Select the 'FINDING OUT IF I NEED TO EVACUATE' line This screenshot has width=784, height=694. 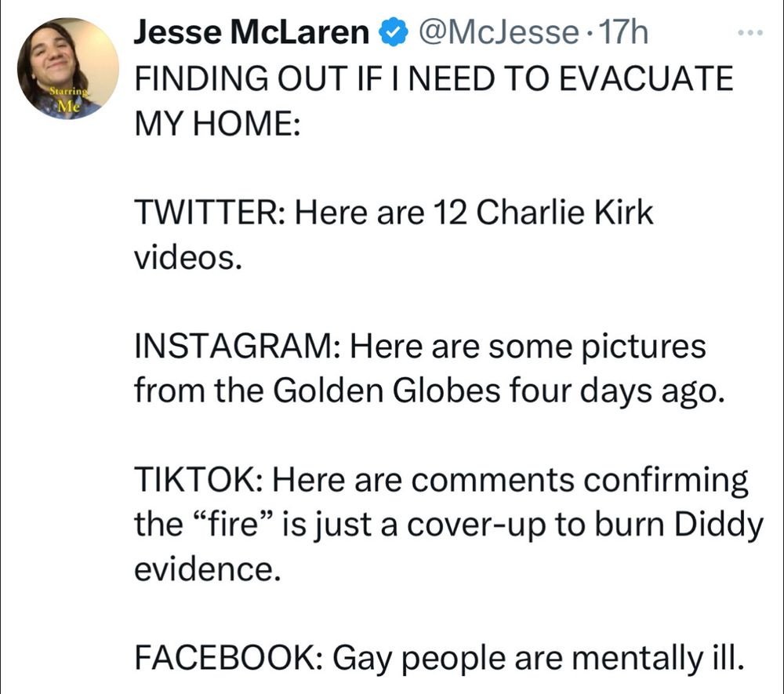[434, 78]
